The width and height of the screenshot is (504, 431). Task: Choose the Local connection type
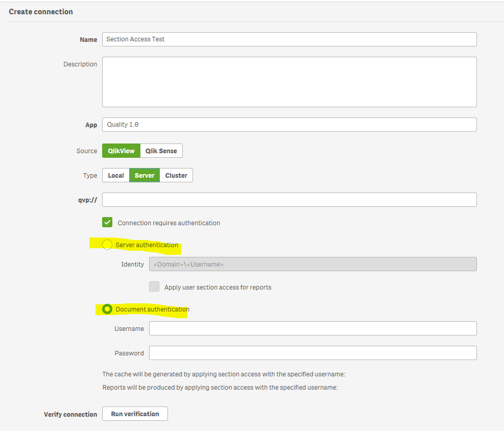click(116, 175)
